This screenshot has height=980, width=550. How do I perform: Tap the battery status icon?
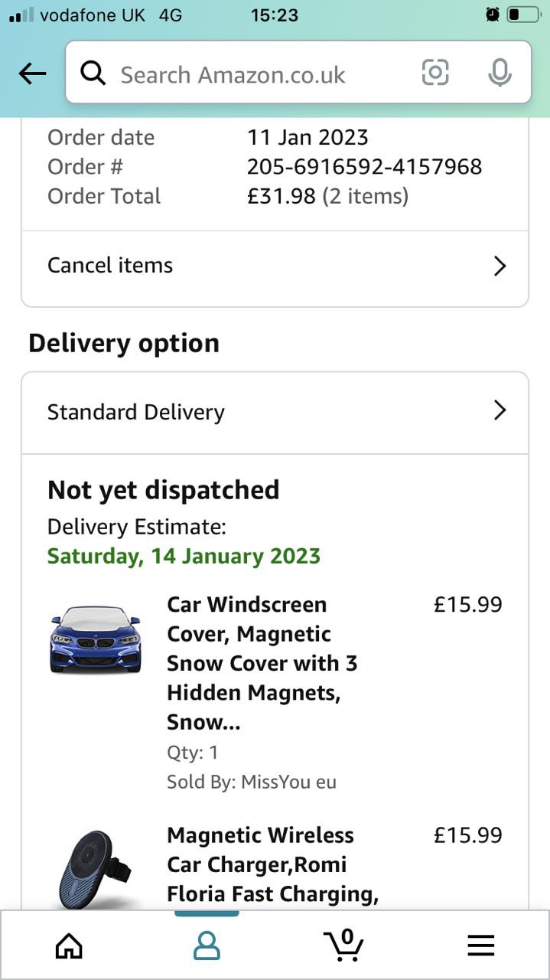pyautogui.click(x=524, y=15)
